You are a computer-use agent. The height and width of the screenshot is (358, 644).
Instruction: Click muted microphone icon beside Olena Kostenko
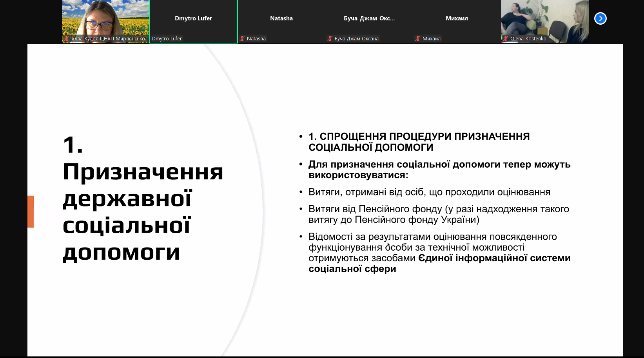[506, 38]
